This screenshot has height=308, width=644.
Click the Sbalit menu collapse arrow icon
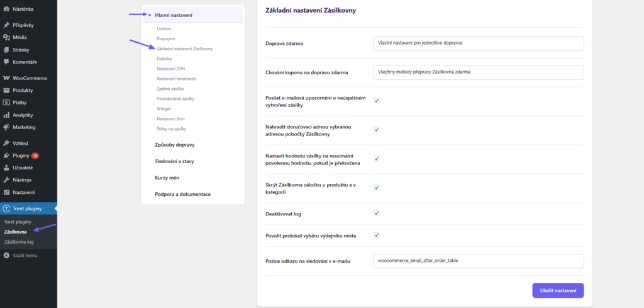click(x=6, y=255)
